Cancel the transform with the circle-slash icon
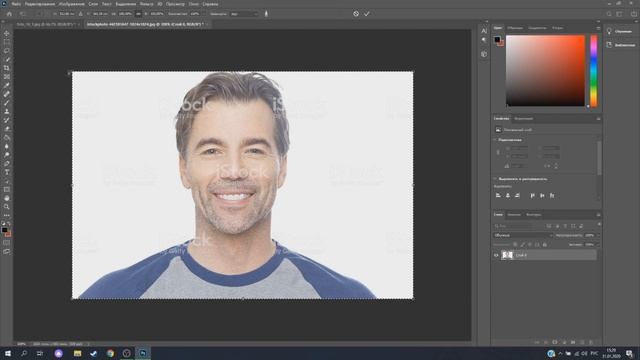 356,13
